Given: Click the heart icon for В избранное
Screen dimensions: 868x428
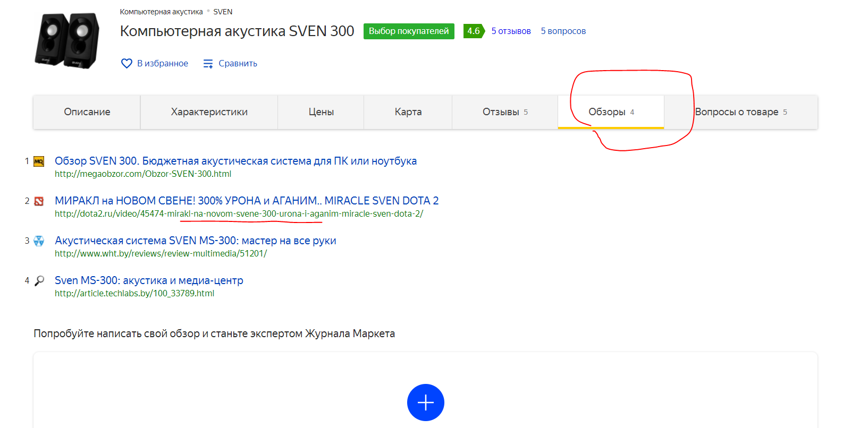Looking at the screenshot, I should pyautogui.click(x=127, y=64).
